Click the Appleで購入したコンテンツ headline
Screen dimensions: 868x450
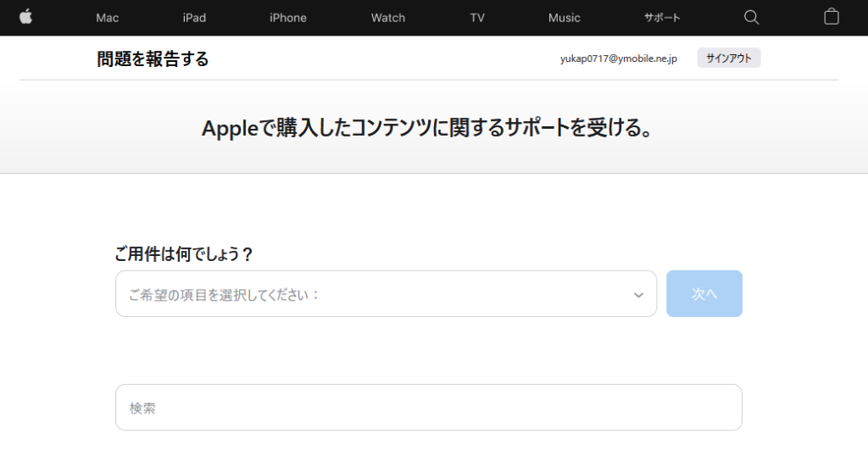point(428,128)
